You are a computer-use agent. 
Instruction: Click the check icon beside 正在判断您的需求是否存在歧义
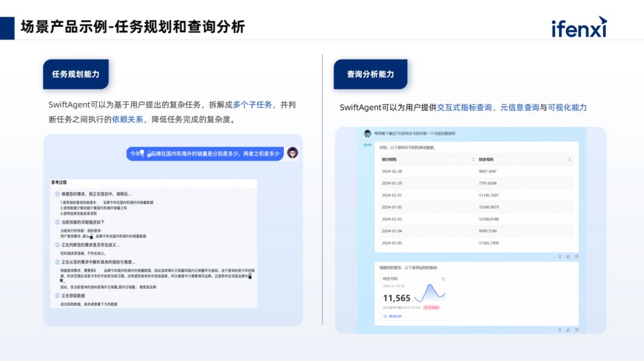(x=57, y=245)
